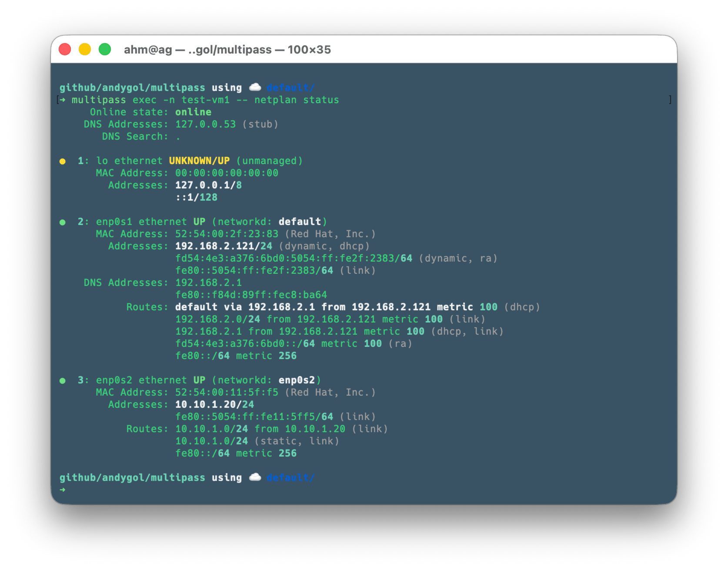The height and width of the screenshot is (571, 728).
Task: Toggle the UP state on enp0s2
Action: 199,380
